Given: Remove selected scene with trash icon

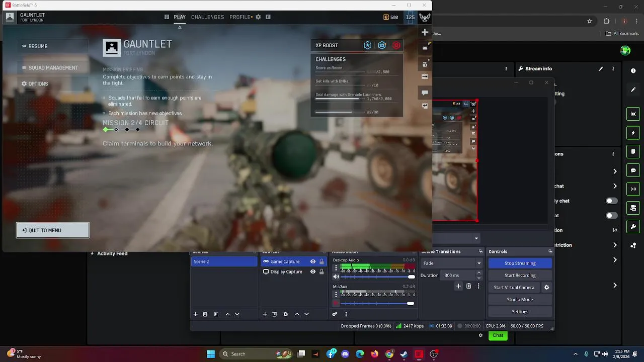Looking at the screenshot, I should [205, 314].
